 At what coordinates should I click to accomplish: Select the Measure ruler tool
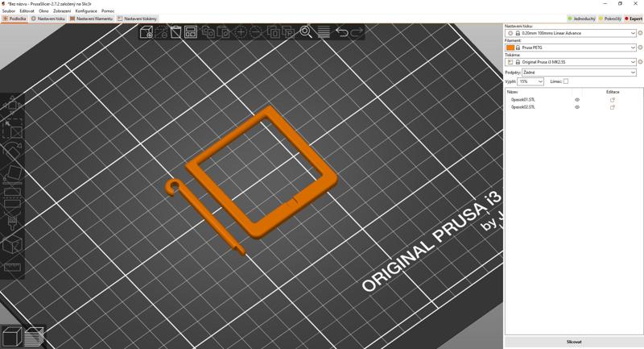tap(12, 268)
